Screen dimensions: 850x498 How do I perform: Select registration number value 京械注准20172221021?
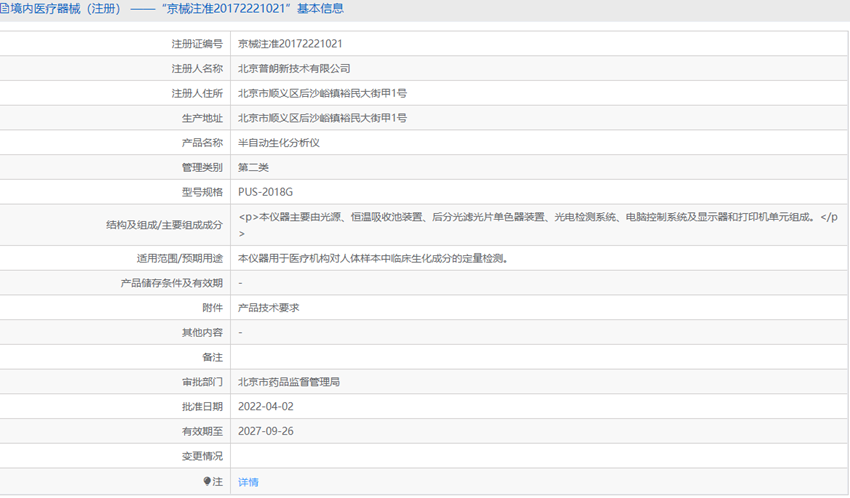[x=290, y=44]
